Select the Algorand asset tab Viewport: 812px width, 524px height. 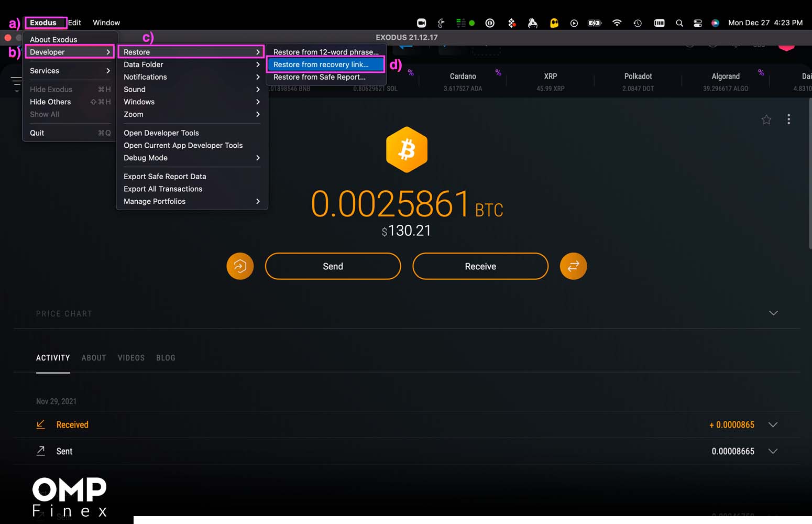726,82
